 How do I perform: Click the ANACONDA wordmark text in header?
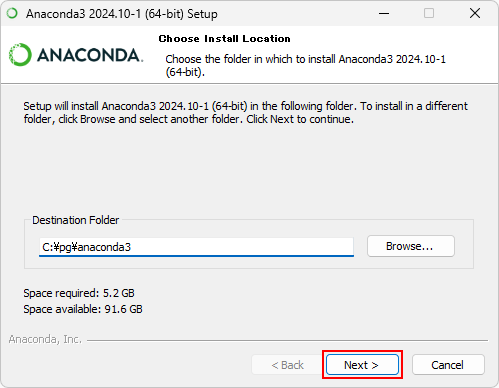coord(90,55)
